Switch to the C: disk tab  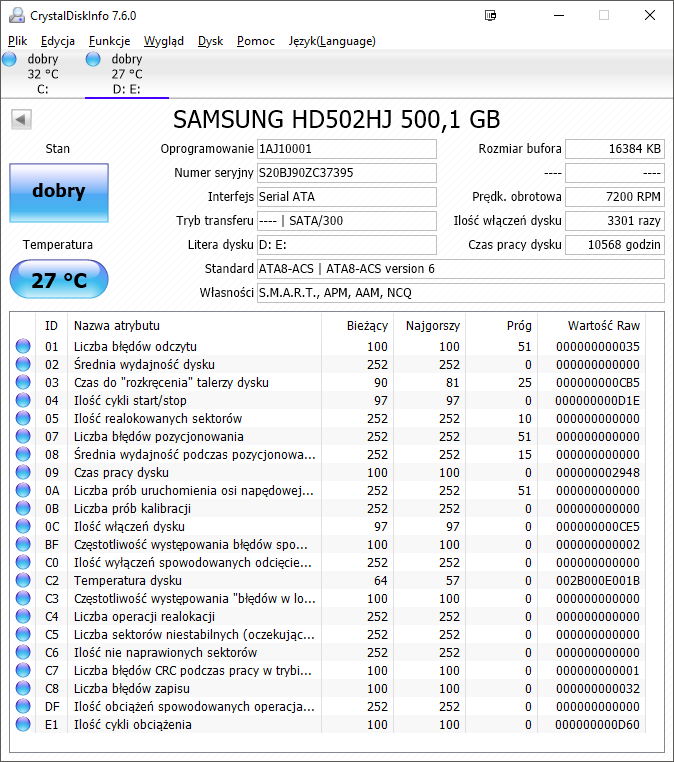43,74
